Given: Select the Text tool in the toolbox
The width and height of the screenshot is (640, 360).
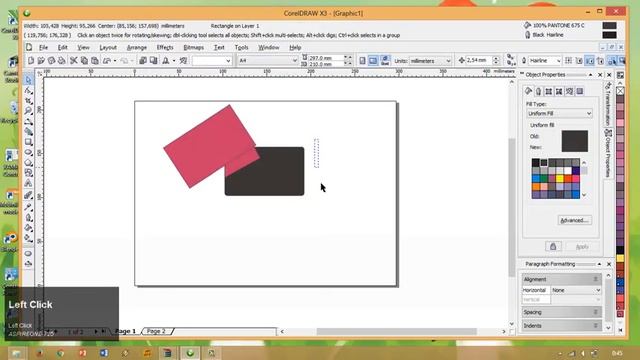Looking at the screenshot, I should (28, 183).
